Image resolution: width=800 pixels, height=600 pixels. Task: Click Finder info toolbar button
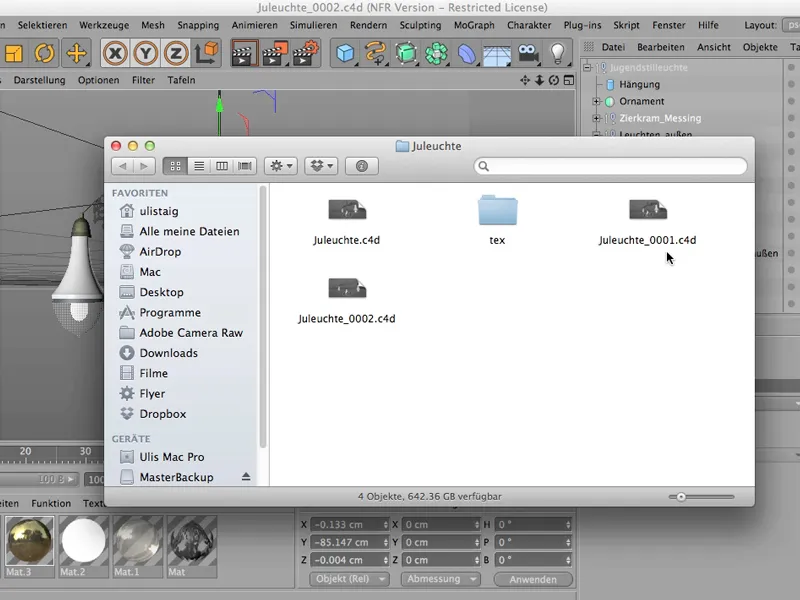(x=362, y=166)
